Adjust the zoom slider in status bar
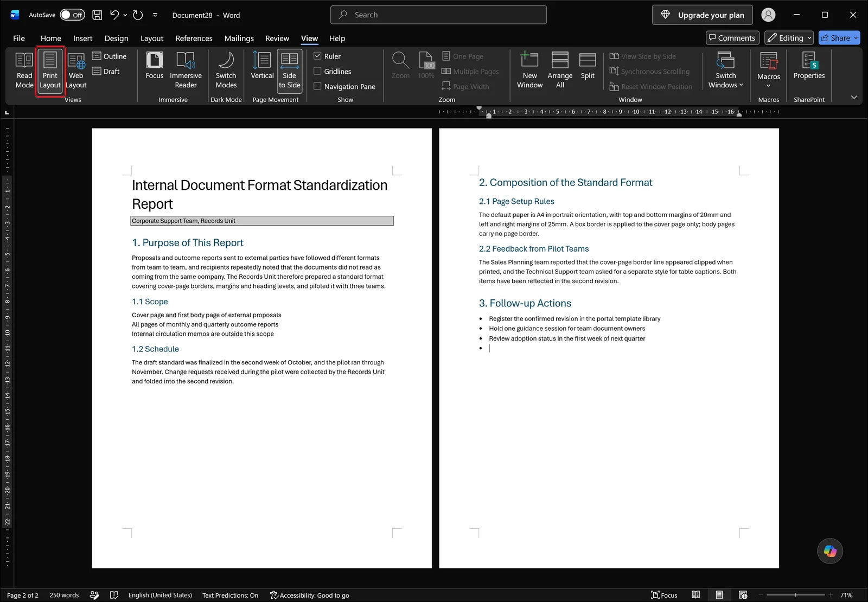 click(795, 595)
